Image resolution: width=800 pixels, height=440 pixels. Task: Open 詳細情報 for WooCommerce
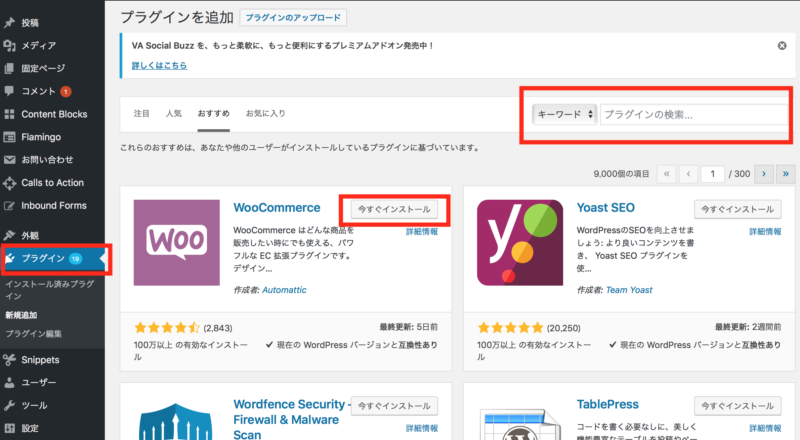(422, 232)
